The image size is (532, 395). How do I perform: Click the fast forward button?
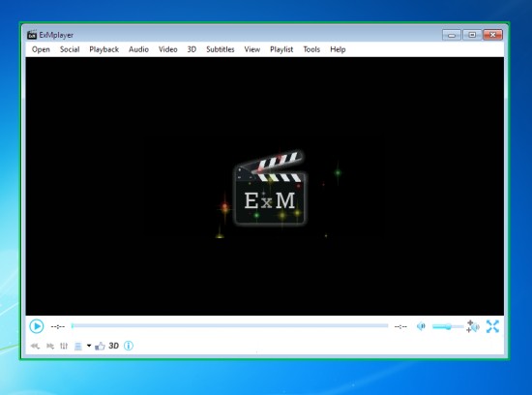click(50, 346)
